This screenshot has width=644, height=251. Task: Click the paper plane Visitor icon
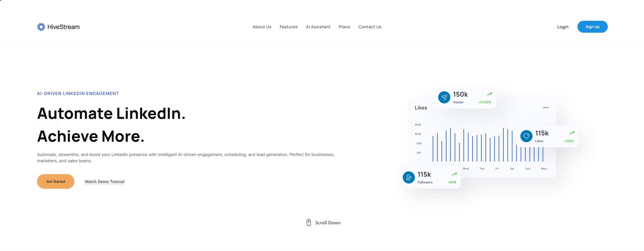click(x=444, y=97)
